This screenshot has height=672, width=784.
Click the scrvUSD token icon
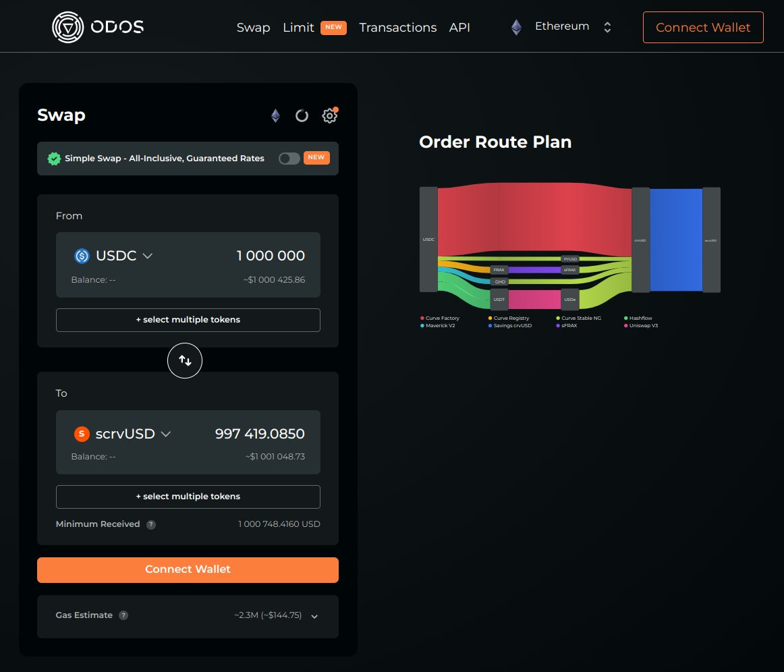point(82,434)
